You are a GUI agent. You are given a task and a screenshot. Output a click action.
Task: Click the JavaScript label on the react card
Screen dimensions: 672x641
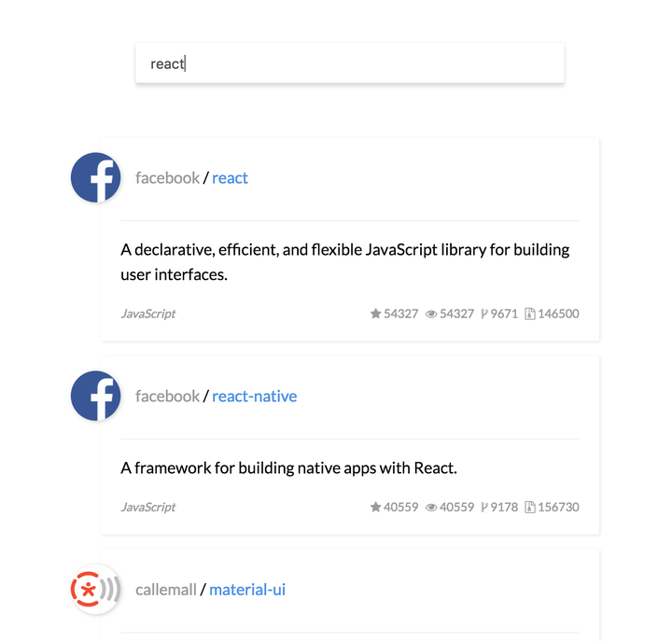click(x=148, y=314)
